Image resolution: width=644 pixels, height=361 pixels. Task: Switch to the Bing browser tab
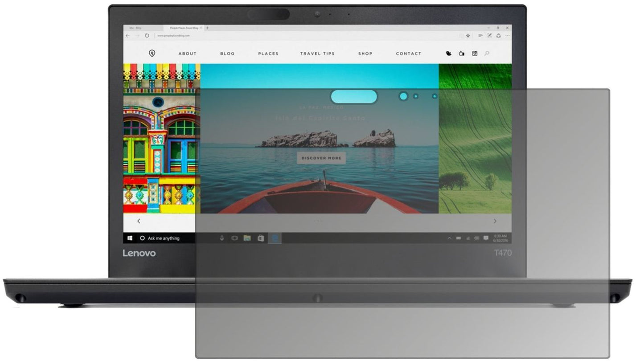(143, 28)
